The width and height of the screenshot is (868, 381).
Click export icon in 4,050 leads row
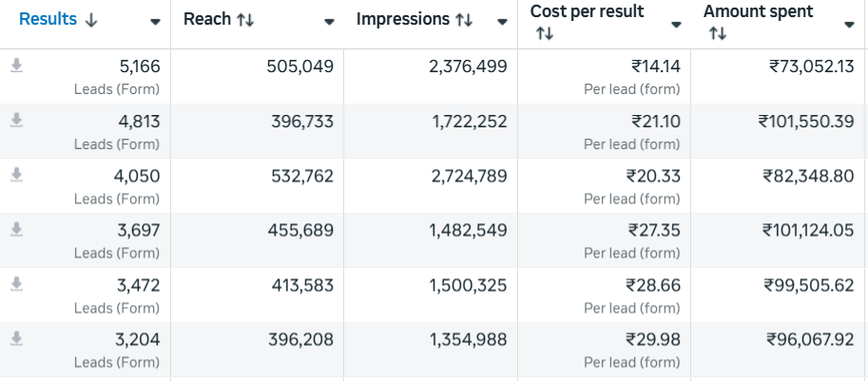[16, 175]
